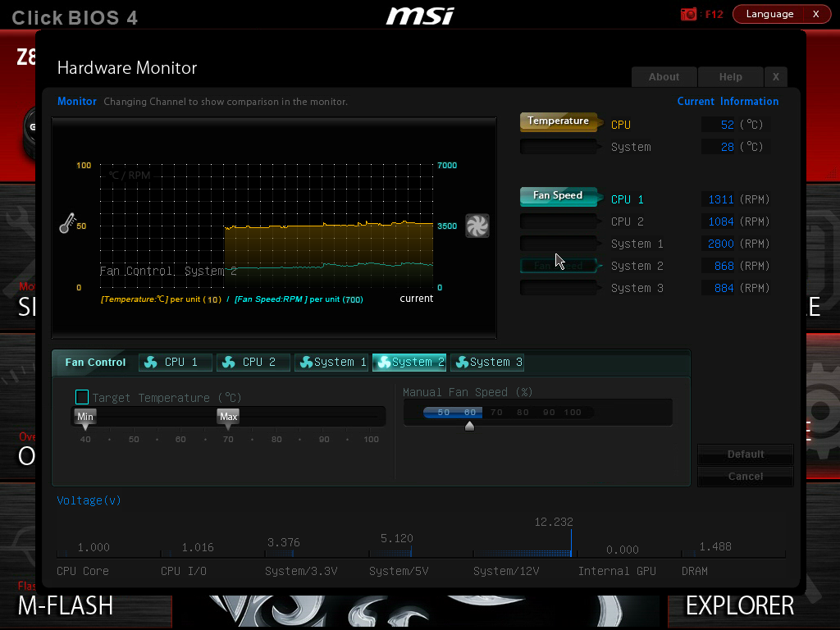Click the F12 screenshot camera icon
Image resolution: width=840 pixels, height=630 pixels.
[688, 14]
